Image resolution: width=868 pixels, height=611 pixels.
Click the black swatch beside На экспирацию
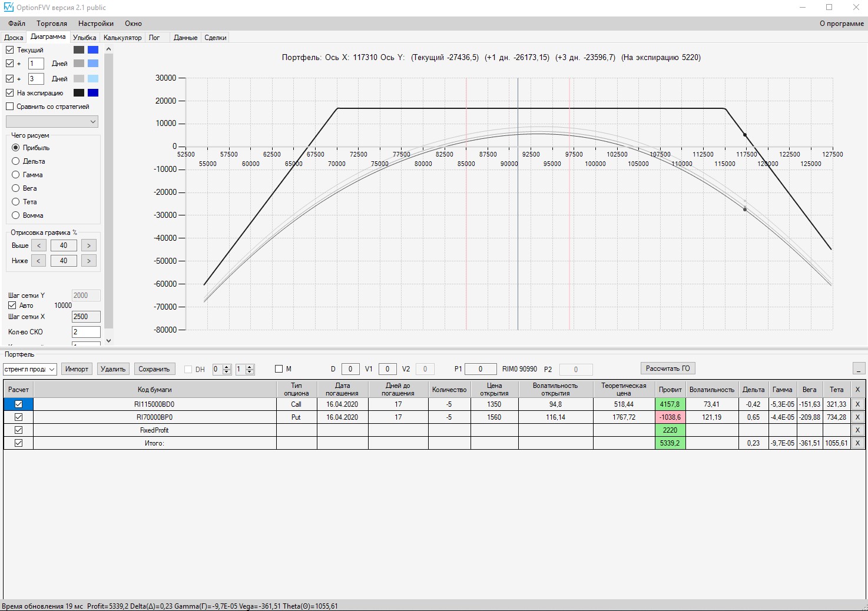tap(79, 93)
